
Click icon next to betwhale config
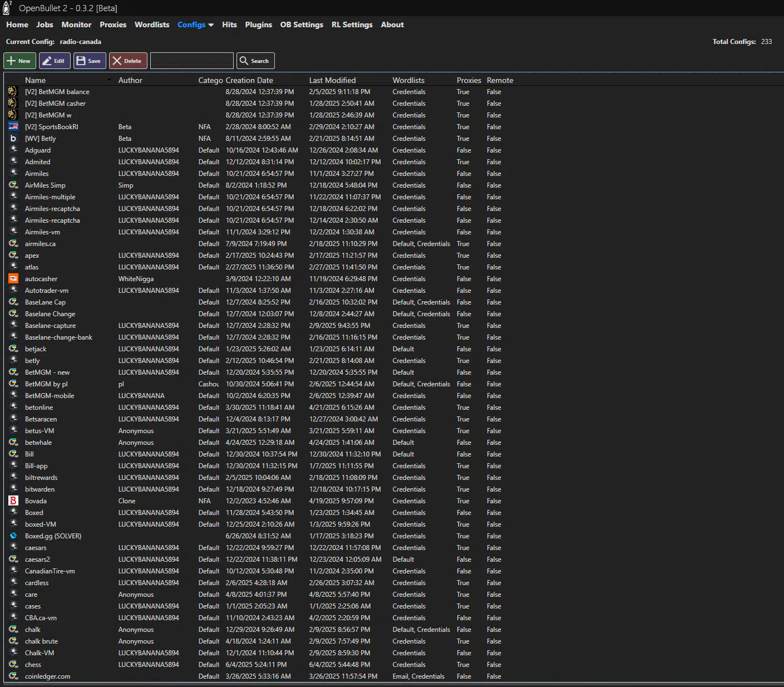point(13,443)
